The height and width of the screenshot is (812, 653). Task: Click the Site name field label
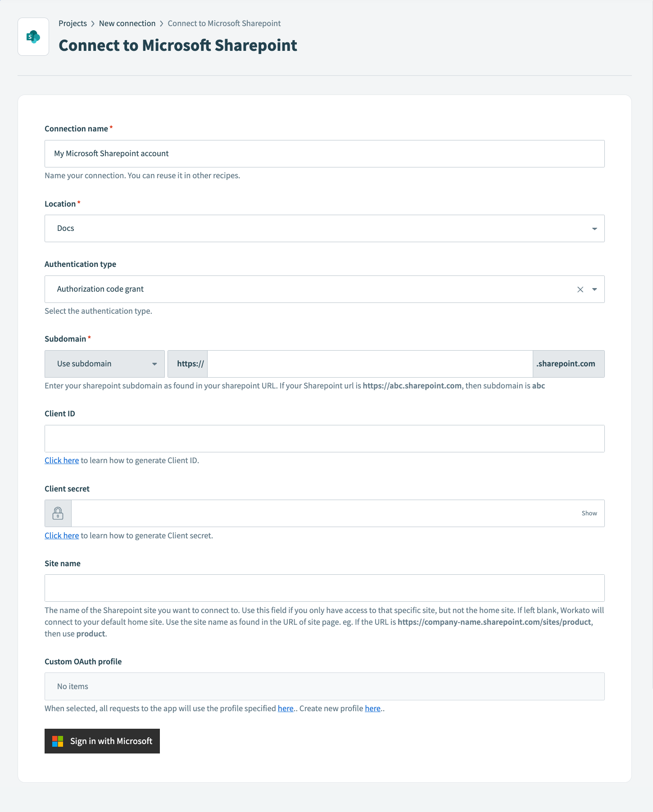(x=63, y=564)
